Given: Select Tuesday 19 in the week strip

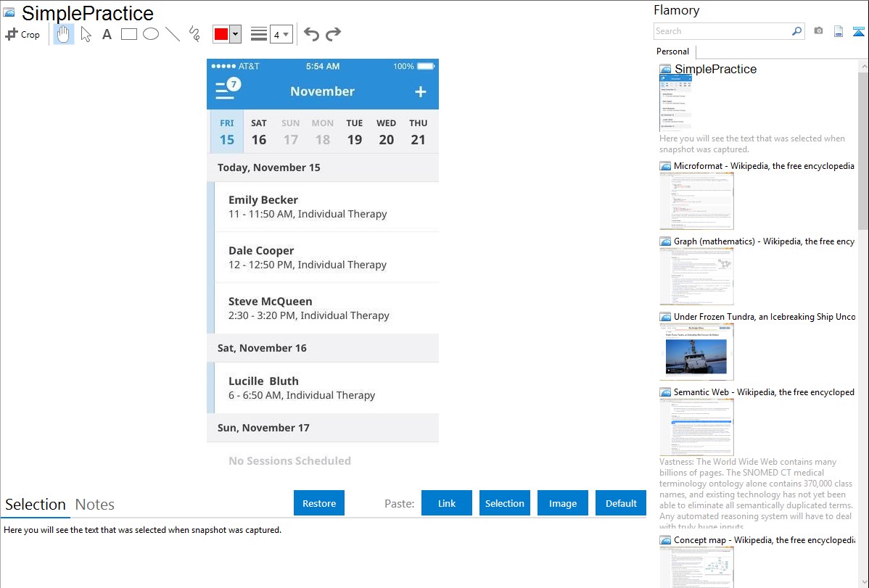Looking at the screenshot, I should (x=355, y=132).
